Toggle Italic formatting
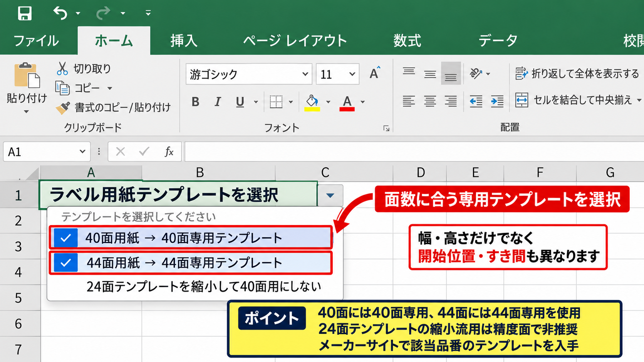Image resolution: width=644 pixels, height=362 pixels. click(218, 102)
